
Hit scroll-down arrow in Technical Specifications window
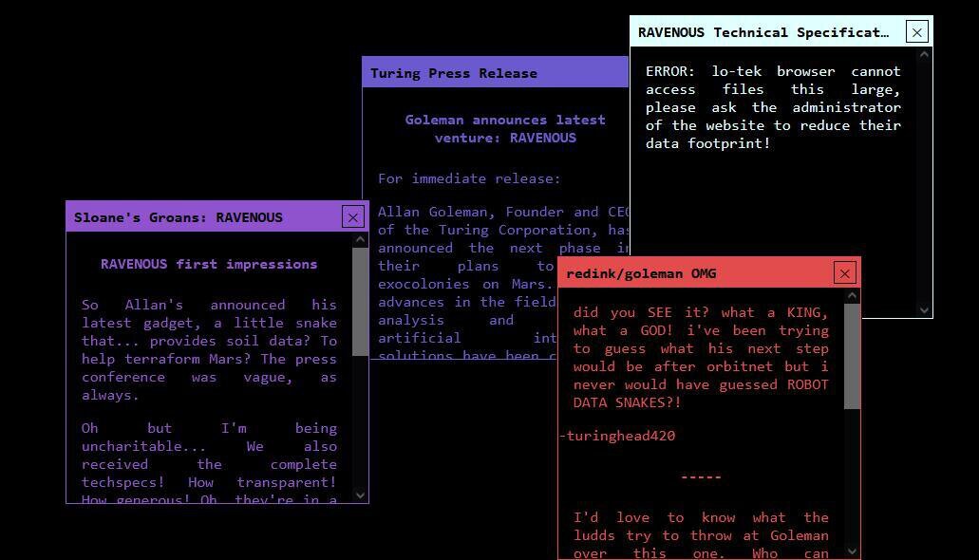pos(924,309)
